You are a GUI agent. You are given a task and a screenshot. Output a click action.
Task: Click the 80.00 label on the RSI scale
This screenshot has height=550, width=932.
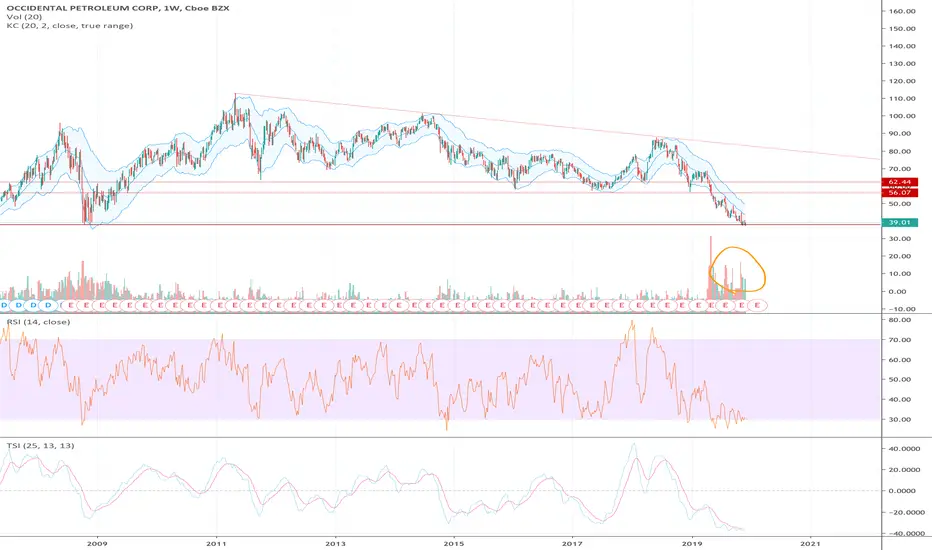tap(901, 320)
